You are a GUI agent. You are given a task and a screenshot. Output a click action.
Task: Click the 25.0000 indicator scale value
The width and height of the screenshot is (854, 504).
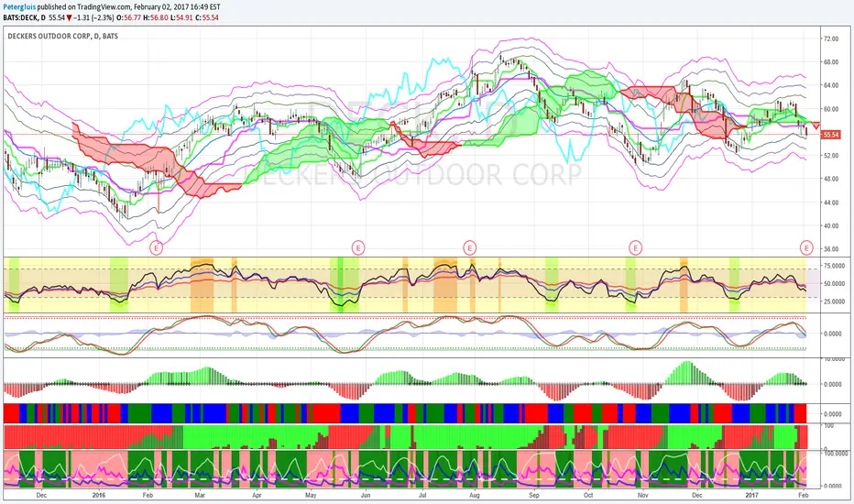pyautogui.click(x=833, y=301)
